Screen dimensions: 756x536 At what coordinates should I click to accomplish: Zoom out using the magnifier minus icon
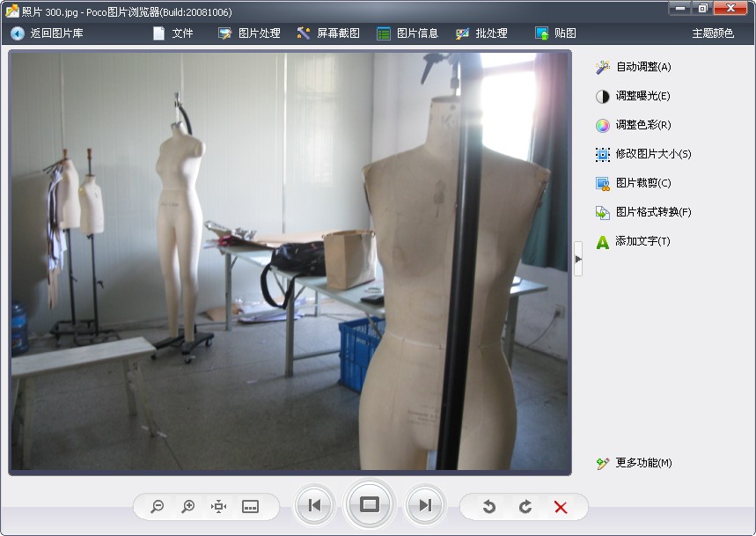pos(158,506)
